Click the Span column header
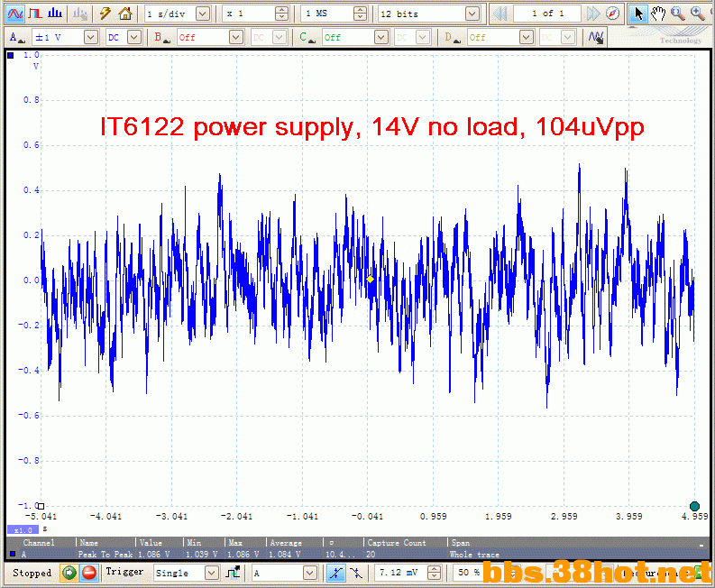This screenshot has width=715, height=588. (x=461, y=542)
